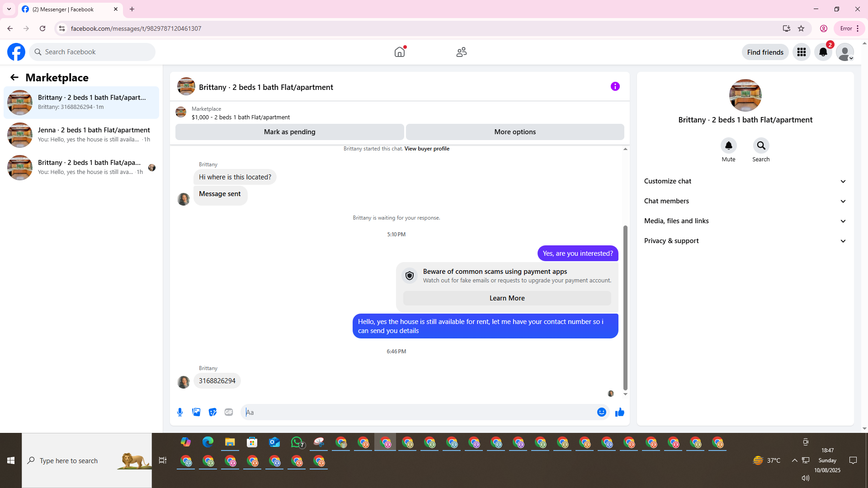This screenshot has width=868, height=488.
Task: Click Mark as pending button
Action: click(x=289, y=132)
